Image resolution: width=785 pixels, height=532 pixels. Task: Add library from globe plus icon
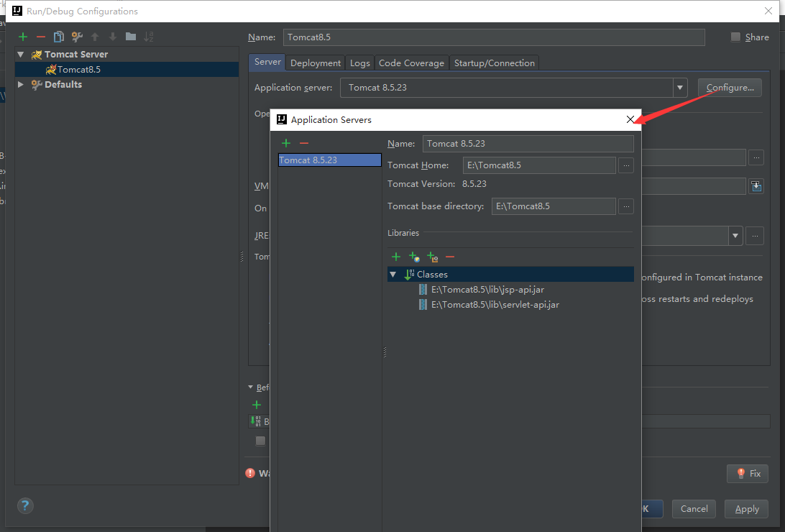(x=414, y=257)
